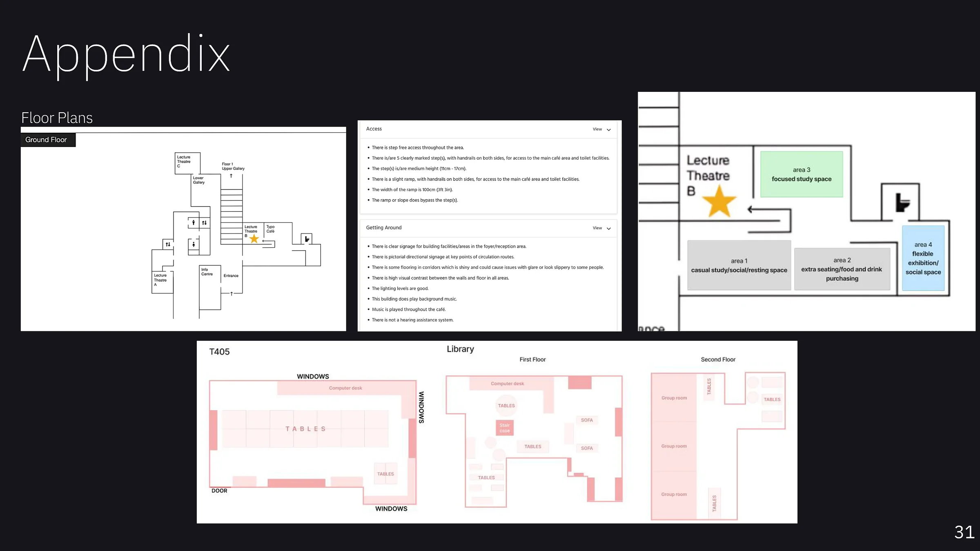Click the Lecture Theatre C label
Image resolution: width=980 pixels, height=551 pixels.
tap(184, 162)
